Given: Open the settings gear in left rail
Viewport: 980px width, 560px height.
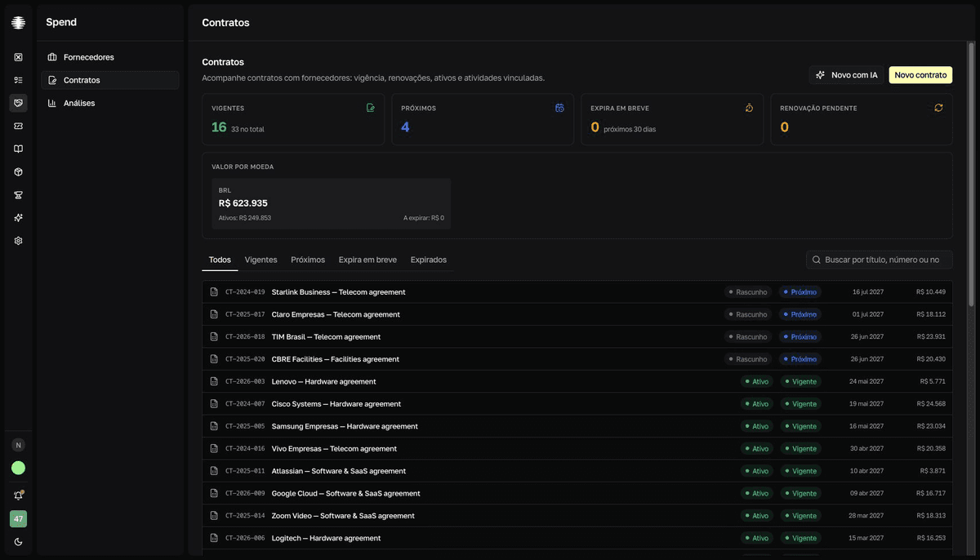Looking at the screenshot, I should 18,241.
